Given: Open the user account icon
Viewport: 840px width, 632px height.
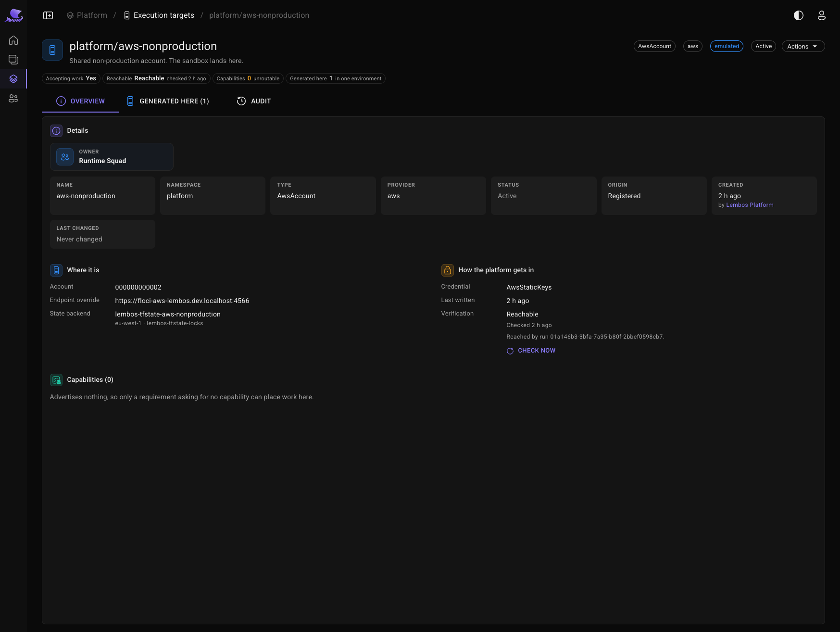Looking at the screenshot, I should [822, 15].
